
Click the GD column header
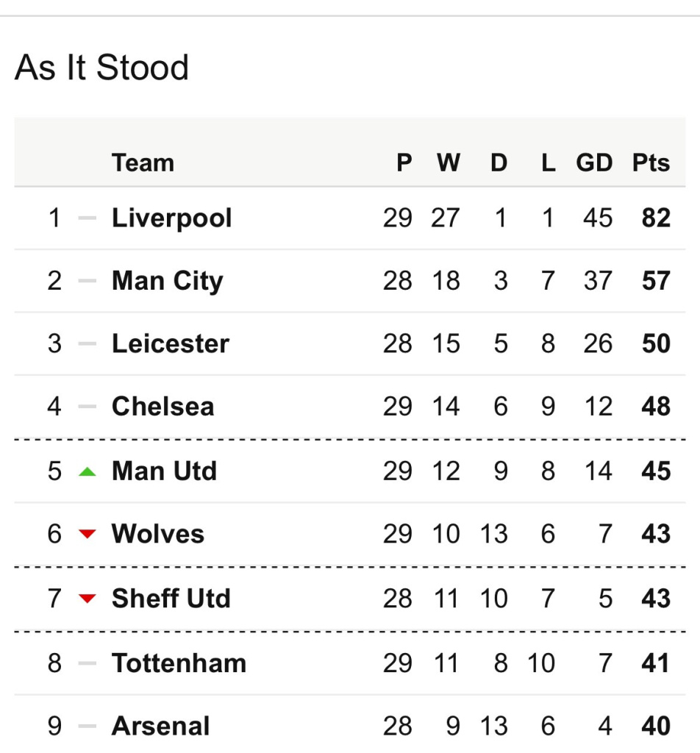[594, 163]
